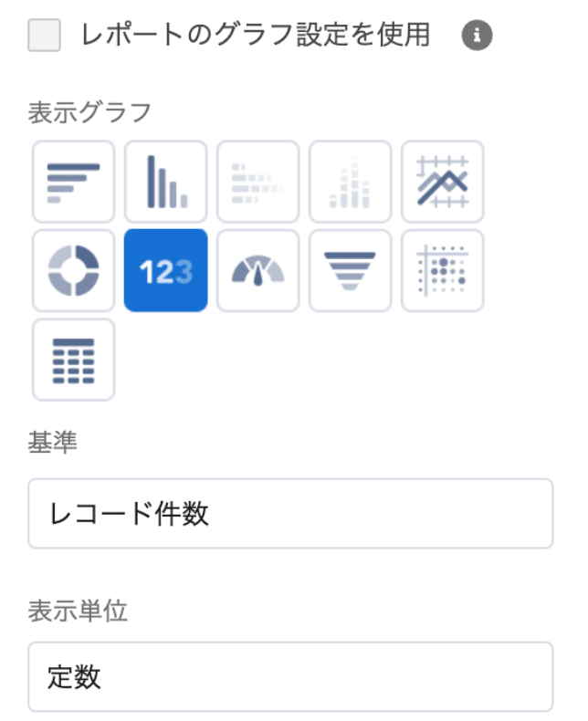Viewport: 588px width, 721px height.
Task: Pick the scatter plot chart icon
Action: click(442, 271)
